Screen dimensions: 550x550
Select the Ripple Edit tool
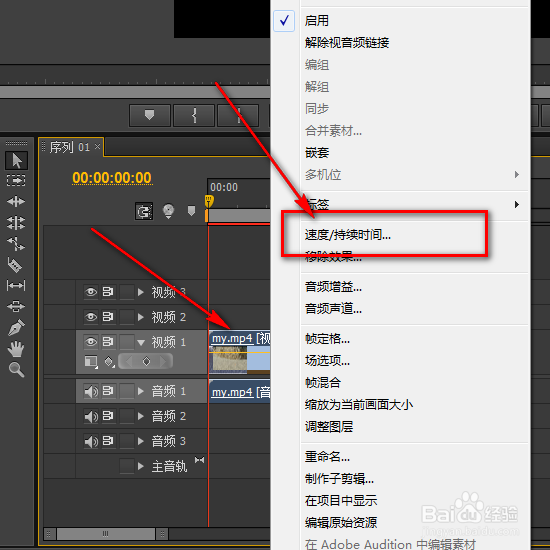point(16,201)
